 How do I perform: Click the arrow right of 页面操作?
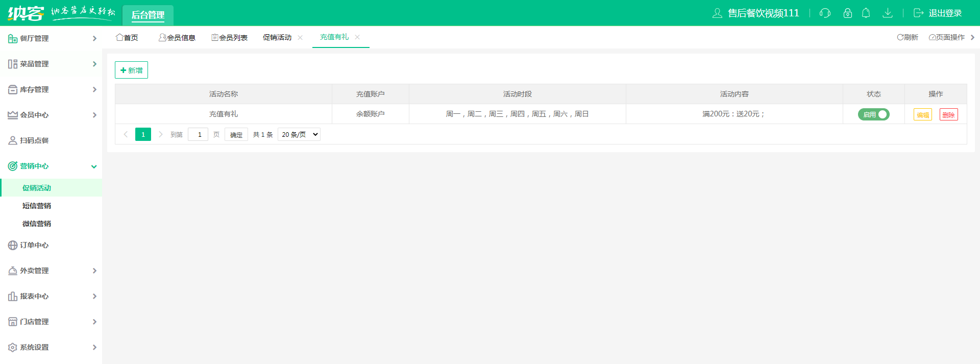coord(972,37)
